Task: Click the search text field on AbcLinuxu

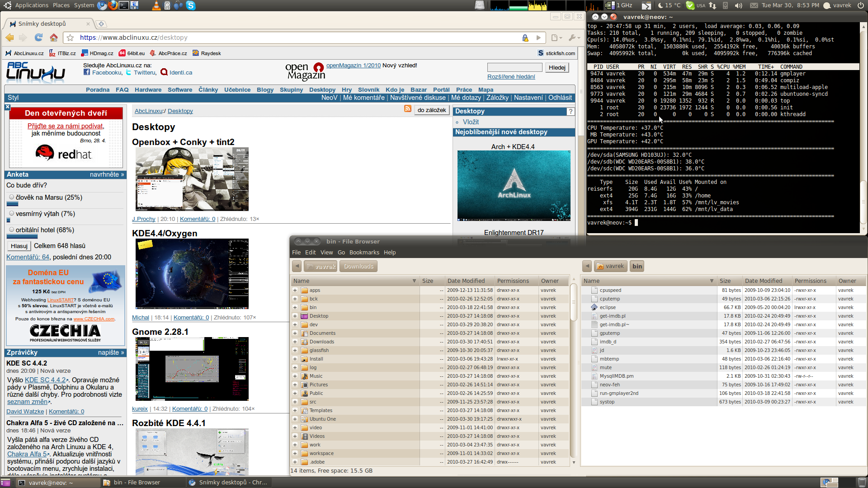Action: pos(514,67)
